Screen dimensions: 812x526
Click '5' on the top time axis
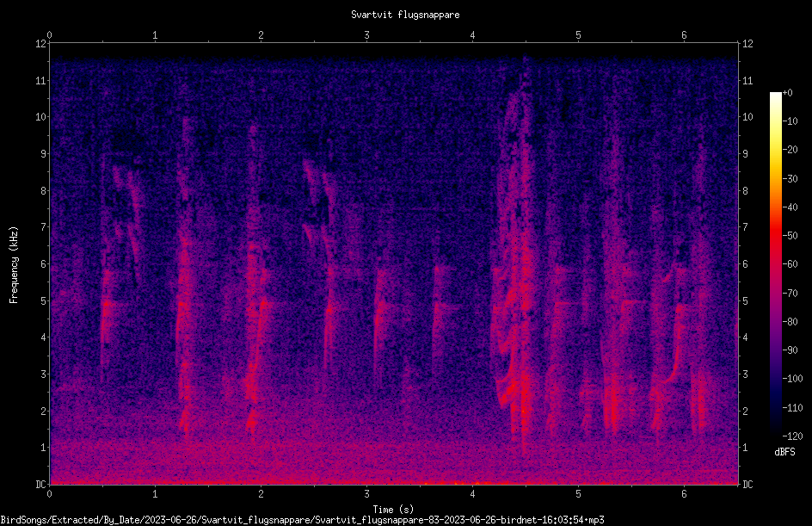pyautogui.click(x=578, y=35)
